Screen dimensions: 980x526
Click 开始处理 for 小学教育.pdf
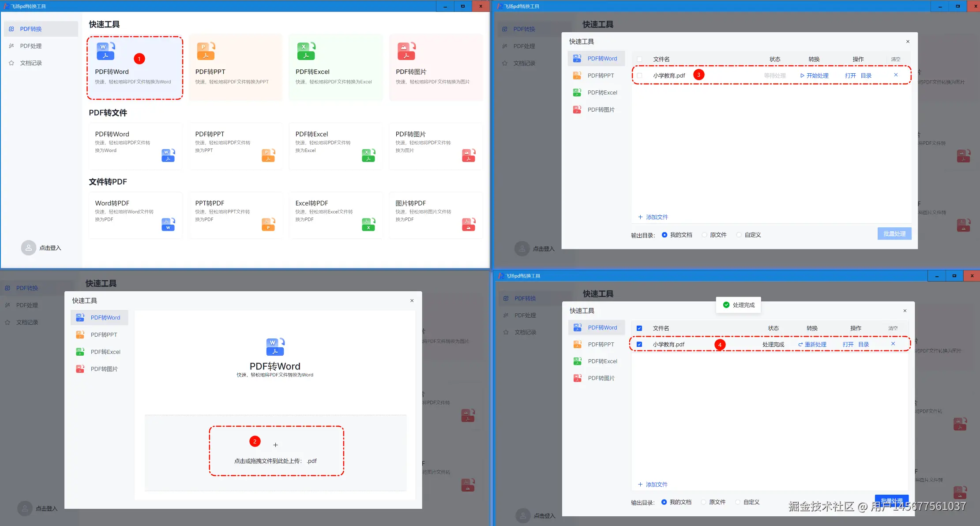click(x=814, y=75)
